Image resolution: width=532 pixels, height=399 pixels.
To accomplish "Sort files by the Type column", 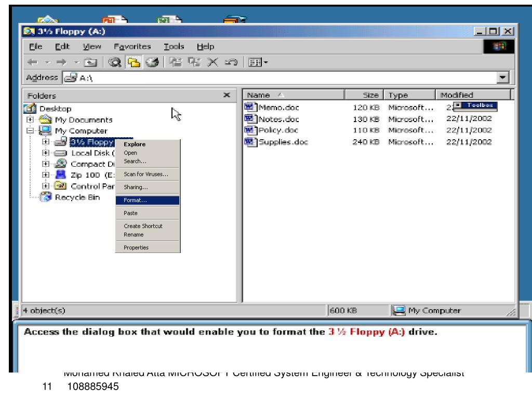I will tap(409, 95).
